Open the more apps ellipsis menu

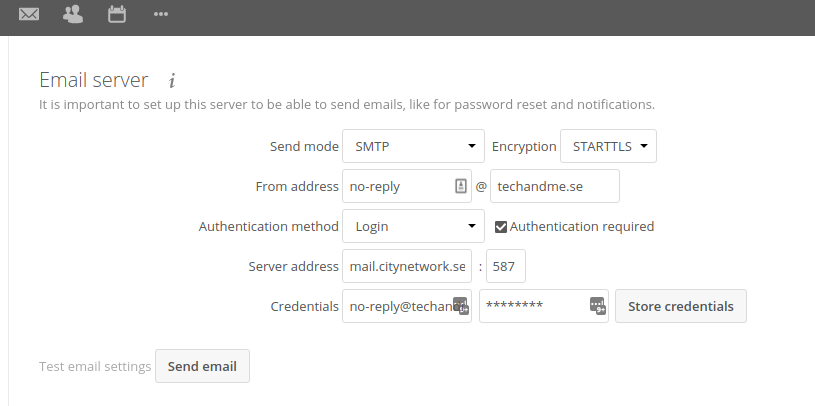point(161,14)
